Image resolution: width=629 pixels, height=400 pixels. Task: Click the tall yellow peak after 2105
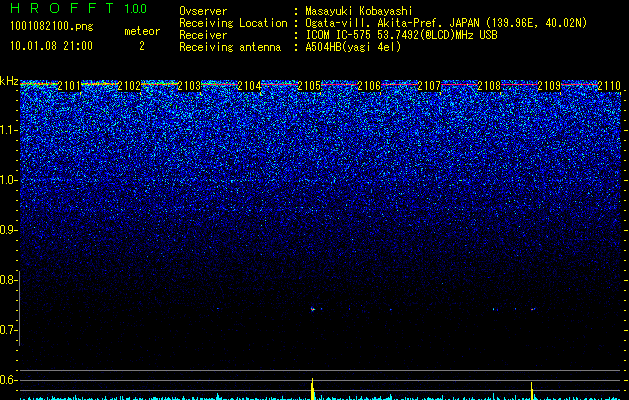[x=312, y=389]
